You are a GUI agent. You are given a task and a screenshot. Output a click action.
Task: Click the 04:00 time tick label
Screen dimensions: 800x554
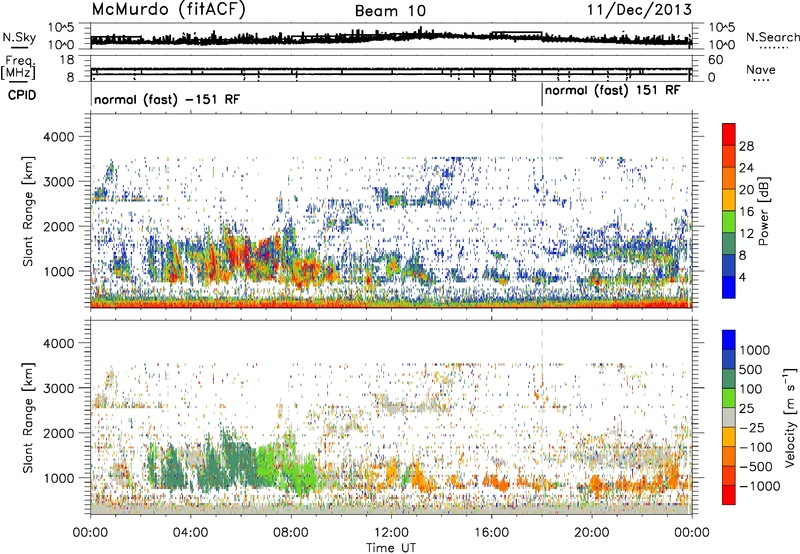(x=190, y=533)
